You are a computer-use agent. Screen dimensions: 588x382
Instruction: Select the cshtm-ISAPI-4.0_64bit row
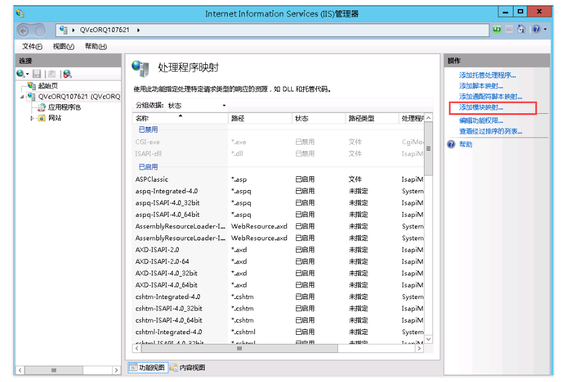tap(278, 320)
